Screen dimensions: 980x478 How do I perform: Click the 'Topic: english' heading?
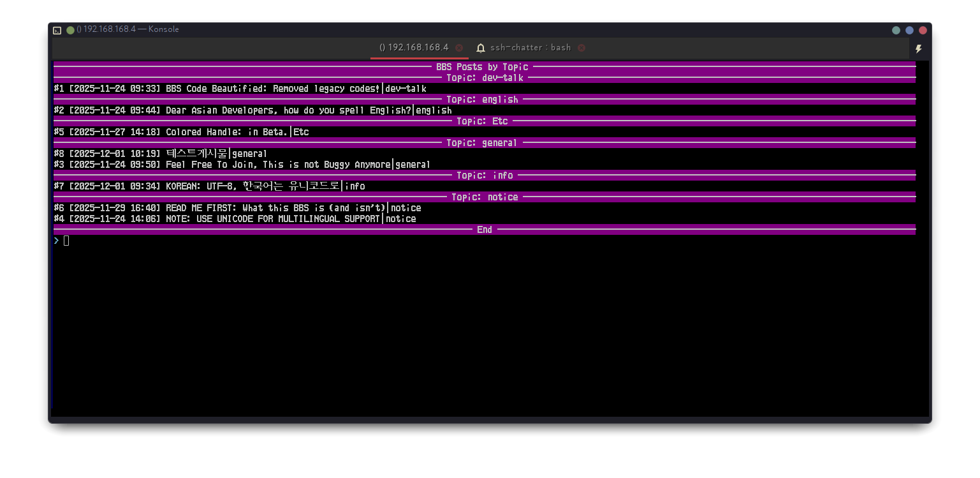coord(482,100)
